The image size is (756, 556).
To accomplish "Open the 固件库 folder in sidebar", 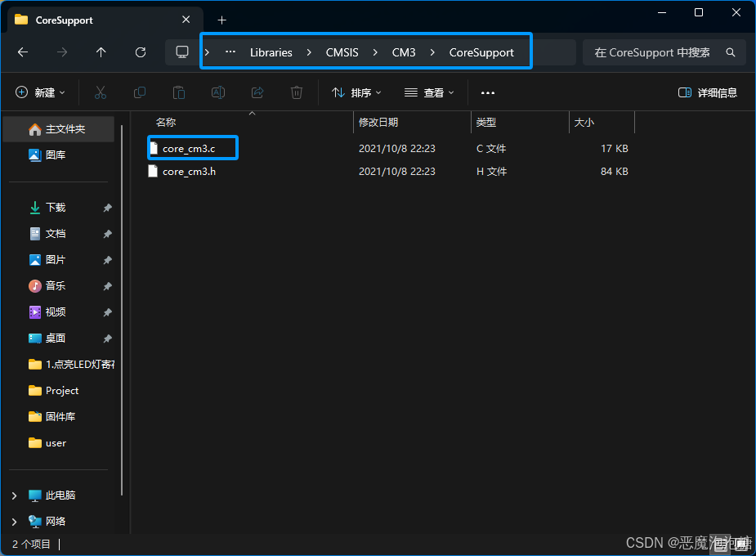I will (x=52, y=417).
